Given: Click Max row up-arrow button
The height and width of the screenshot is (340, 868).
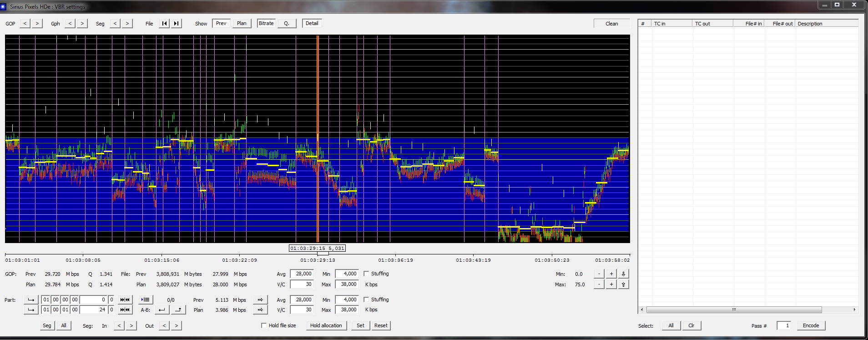Looking at the screenshot, I should pos(624,284).
